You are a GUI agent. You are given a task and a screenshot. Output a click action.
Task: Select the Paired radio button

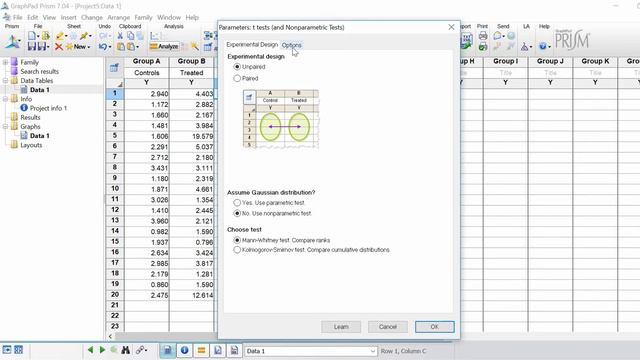pyautogui.click(x=237, y=78)
